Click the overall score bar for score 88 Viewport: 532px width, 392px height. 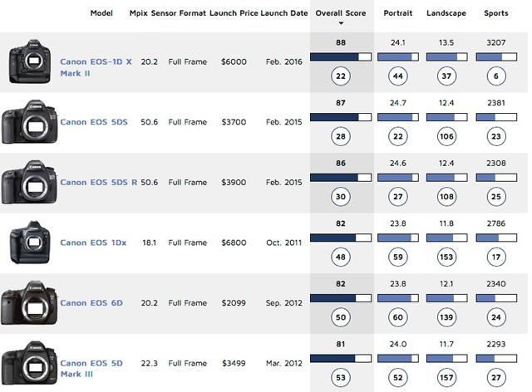pyautogui.click(x=341, y=57)
